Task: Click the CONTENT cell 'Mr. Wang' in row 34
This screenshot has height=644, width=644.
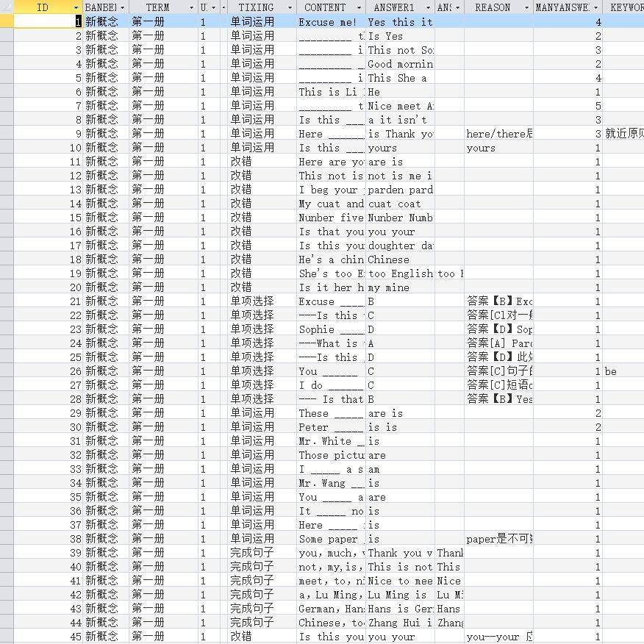Action: [x=331, y=482]
